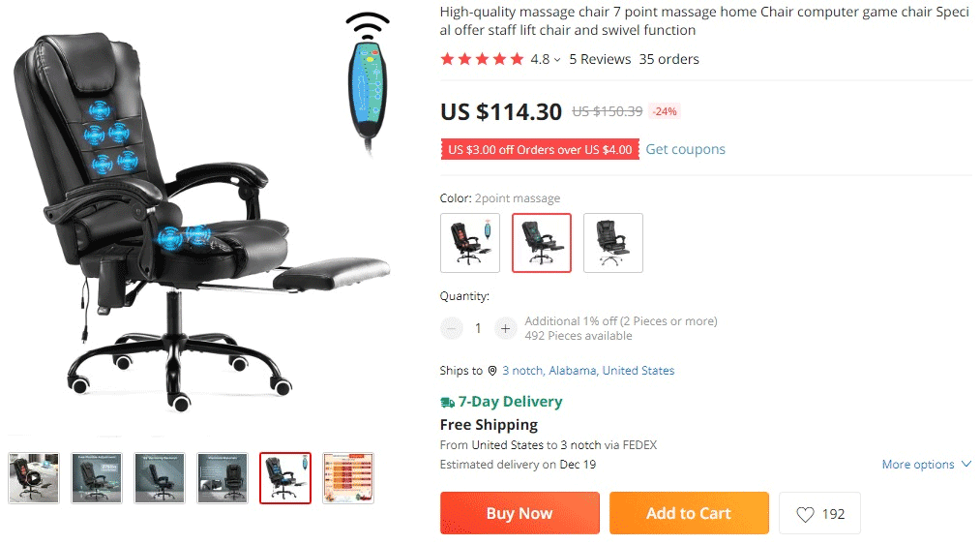Viewport: 980px width, 544px height.
Task: Select the first color option with remote
Action: pos(470,243)
